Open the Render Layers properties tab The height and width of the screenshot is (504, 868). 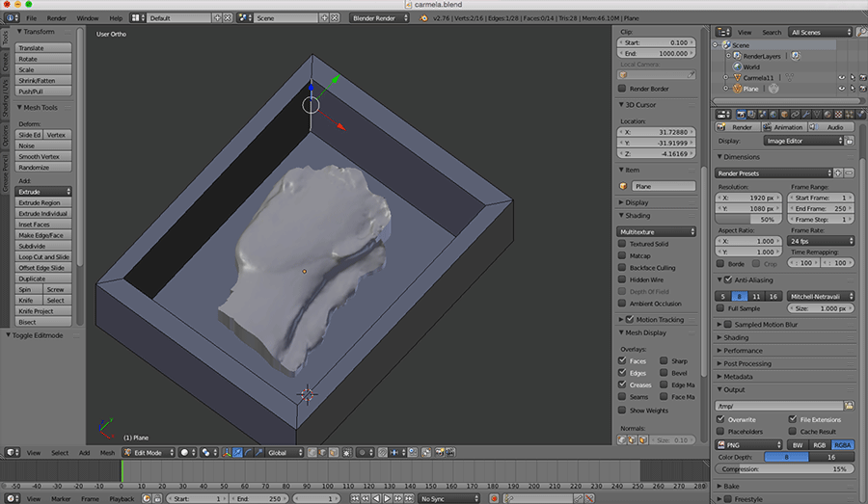[751, 115]
